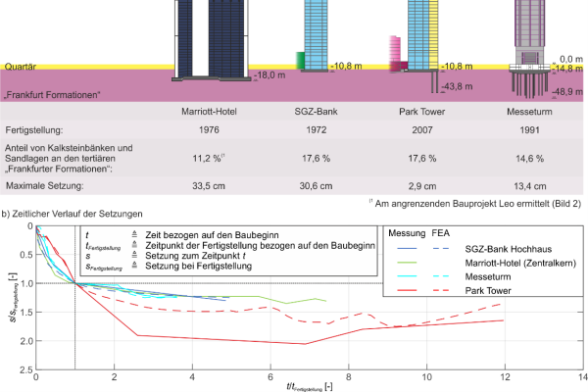This screenshot has width=588, height=392.
Task: Select the 'Fertigstellung:' row label
Action: 34,130
